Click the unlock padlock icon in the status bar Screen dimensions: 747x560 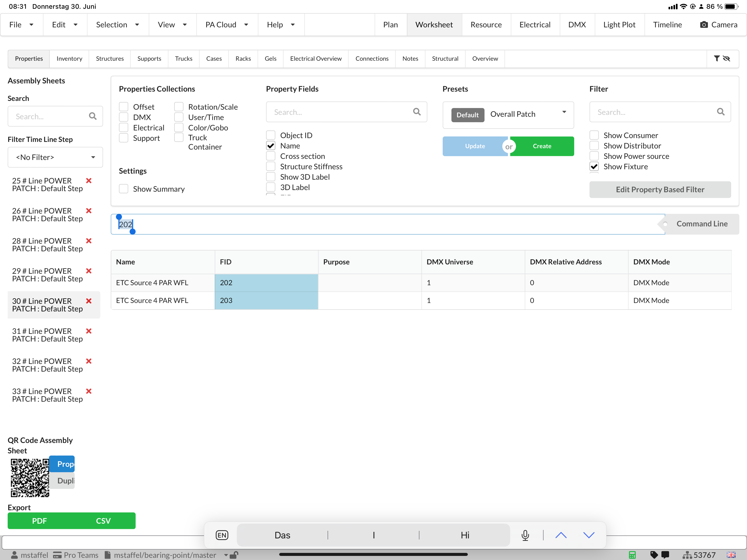(x=234, y=555)
